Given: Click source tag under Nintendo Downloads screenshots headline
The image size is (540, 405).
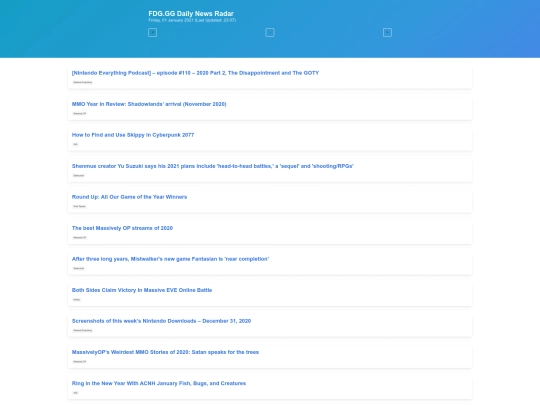Looking at the screenshot, I should click(83, 330).
